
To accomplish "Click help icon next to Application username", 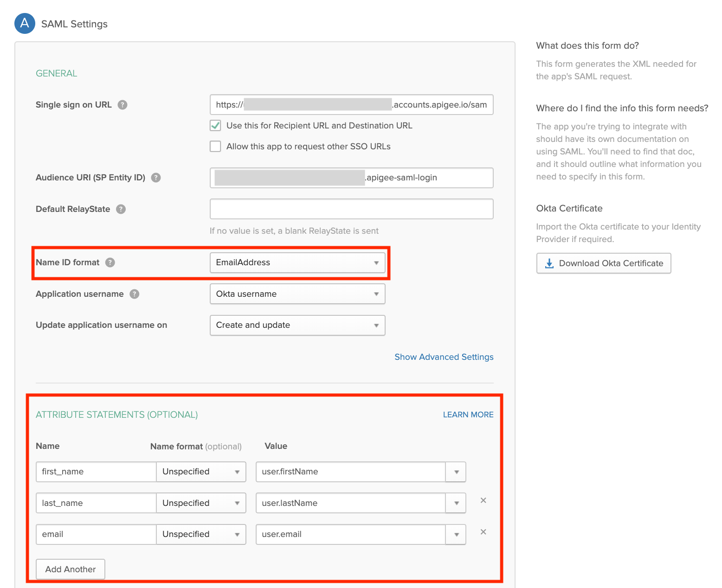I will click(135, 294).
